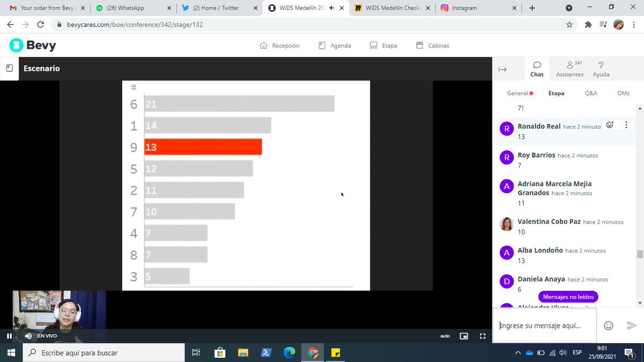Reload the page
The image size is (644, 362).
41,25
